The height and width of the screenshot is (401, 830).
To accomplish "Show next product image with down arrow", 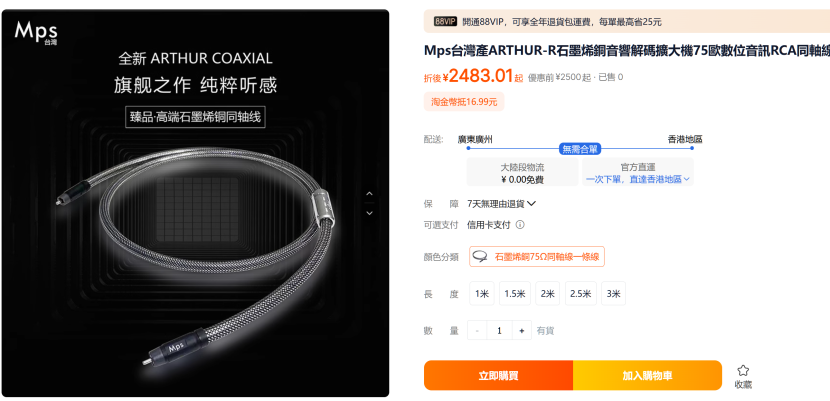I will coord(369,213).
